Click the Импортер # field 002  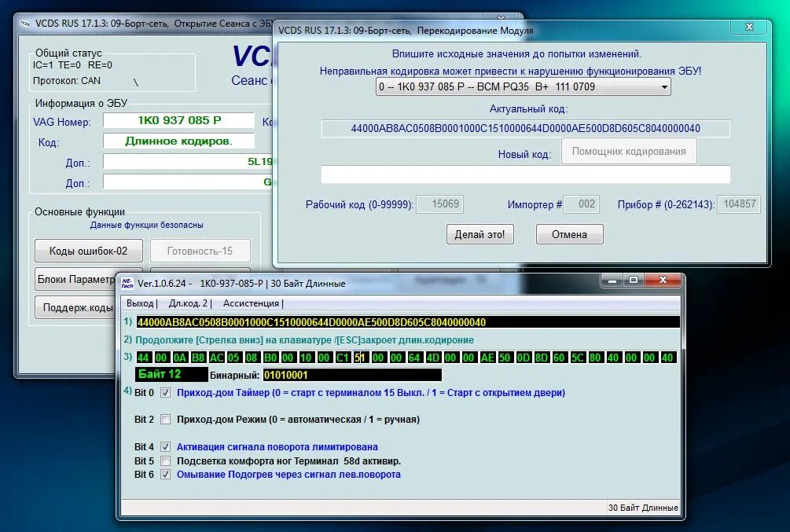[x=582, y=204]
